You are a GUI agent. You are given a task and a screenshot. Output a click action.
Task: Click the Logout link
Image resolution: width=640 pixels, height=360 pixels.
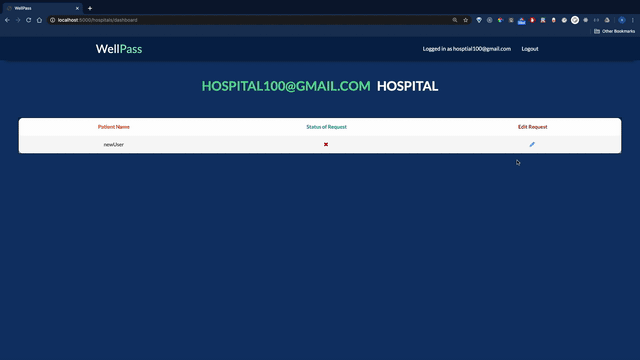pos(530,49)
